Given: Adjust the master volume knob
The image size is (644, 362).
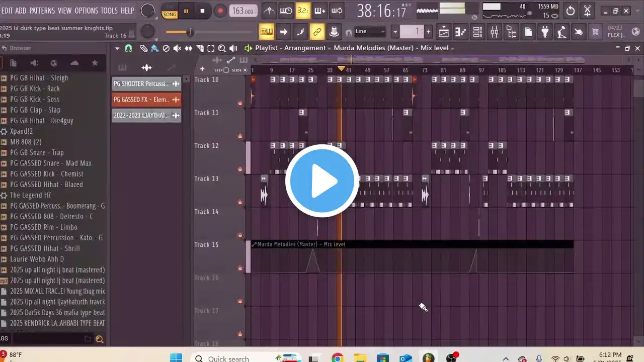Looking at the screenshot, I should (147, 11).
